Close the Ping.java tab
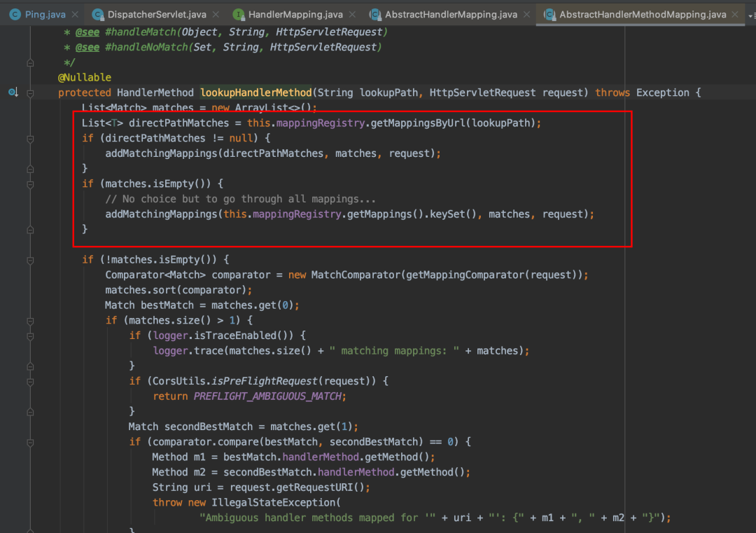Screen dimensions: 756x533 74,14
